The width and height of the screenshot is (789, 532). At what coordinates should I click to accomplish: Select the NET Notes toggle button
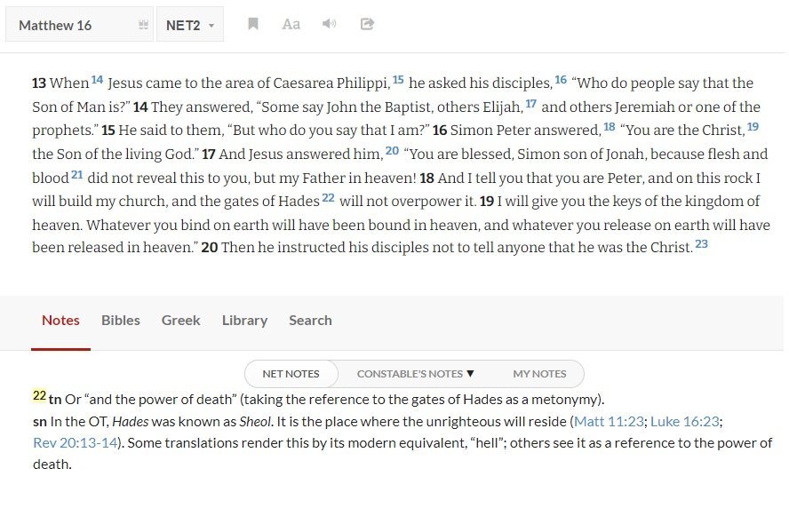coord(291,374)
